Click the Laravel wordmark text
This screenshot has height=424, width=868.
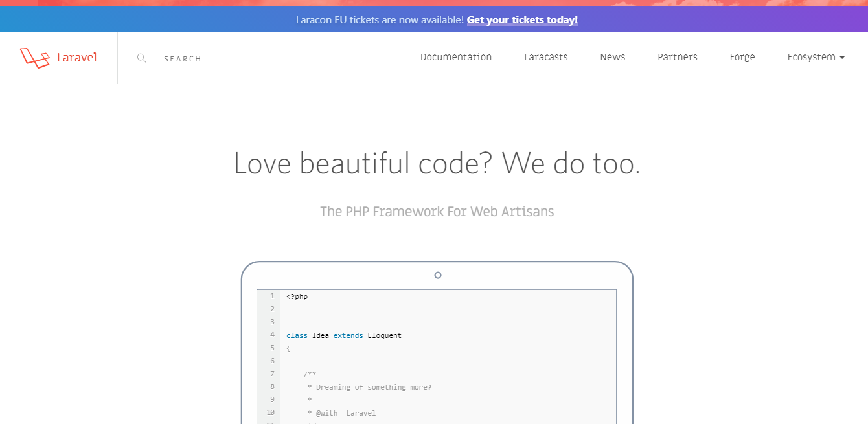77,57
